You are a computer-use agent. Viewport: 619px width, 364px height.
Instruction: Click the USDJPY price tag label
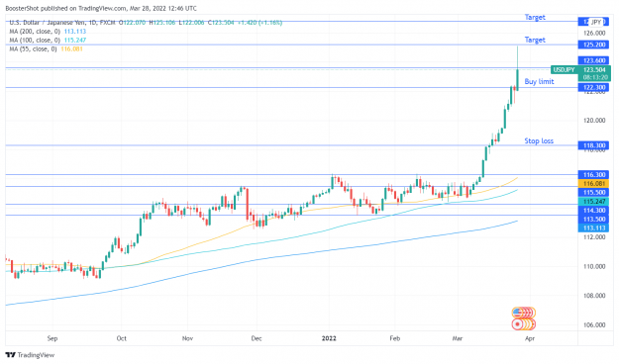(x=564, y=70)
